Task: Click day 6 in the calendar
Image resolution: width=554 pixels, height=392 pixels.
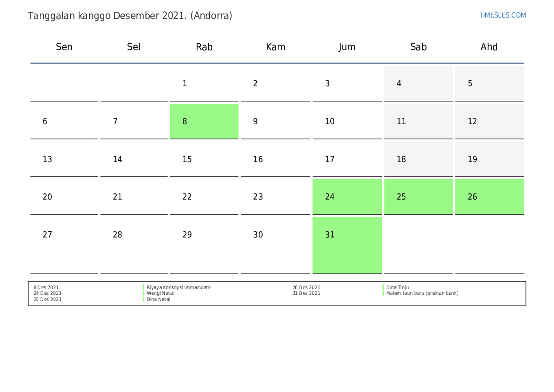Action: click(64, 121)
